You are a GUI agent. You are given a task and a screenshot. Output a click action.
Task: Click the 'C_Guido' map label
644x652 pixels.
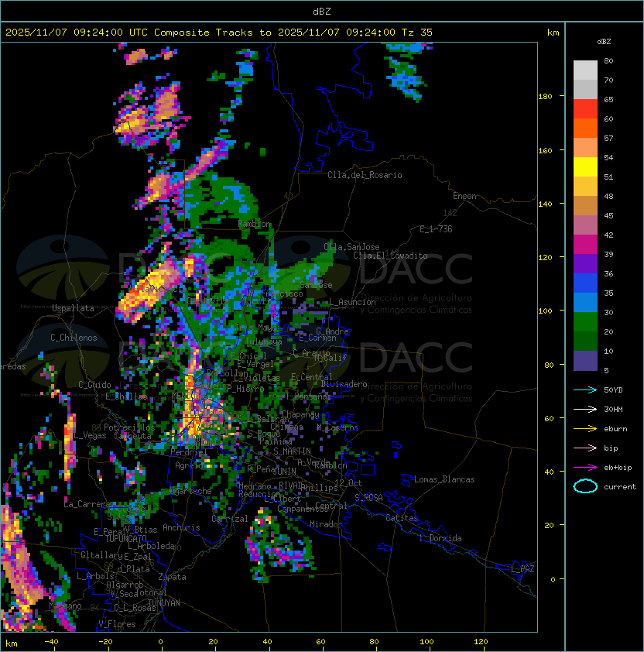94,385
